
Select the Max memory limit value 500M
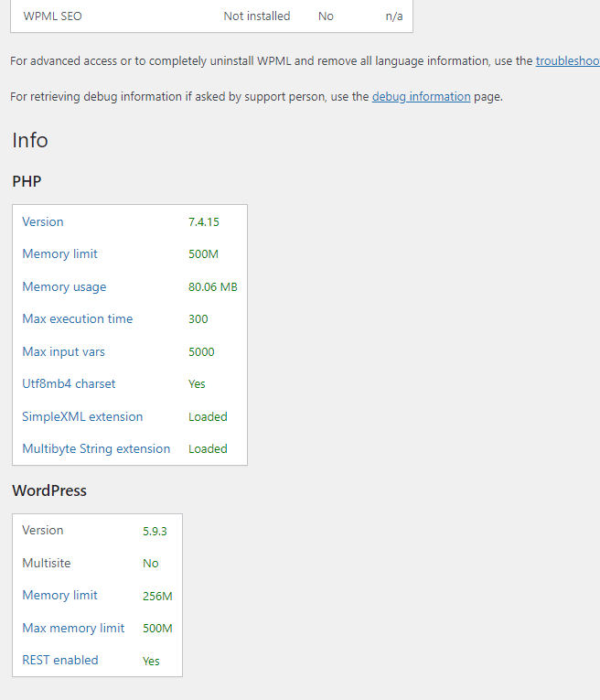point(157,628)
